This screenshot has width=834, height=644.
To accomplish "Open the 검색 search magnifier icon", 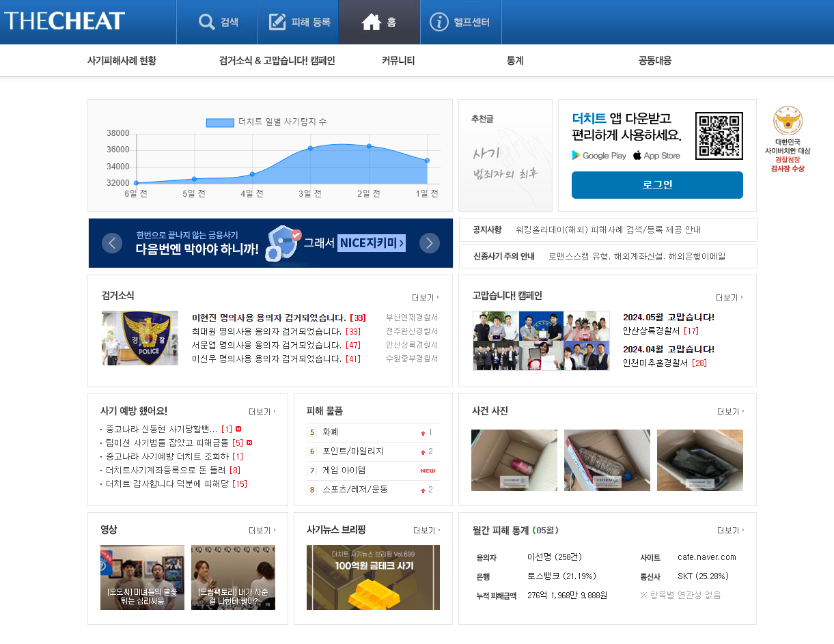I will click(x=207, y=22).
